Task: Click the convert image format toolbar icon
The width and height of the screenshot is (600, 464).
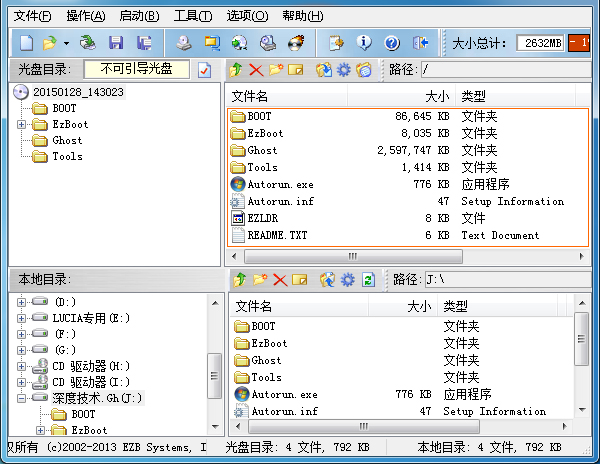Action: coord(212,43)
